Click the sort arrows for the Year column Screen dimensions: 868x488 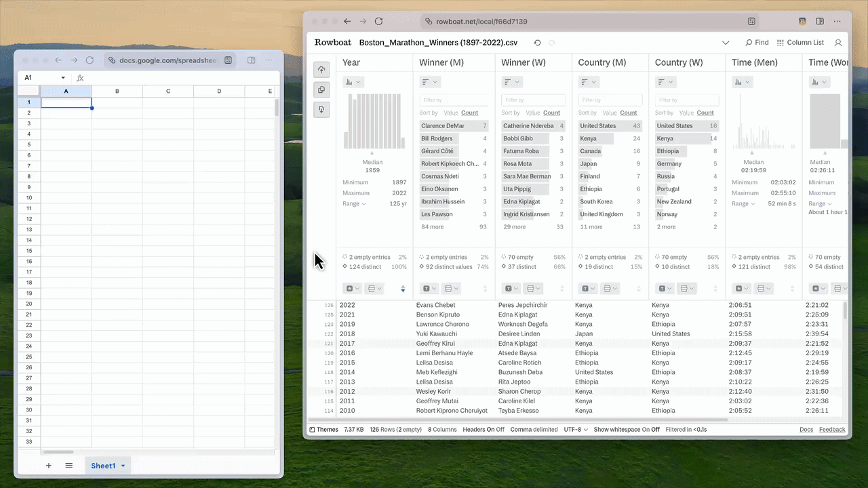coord(403,289)
